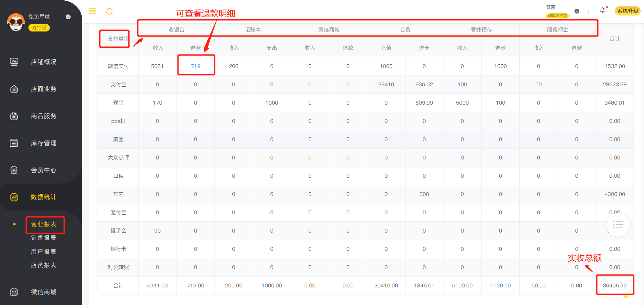Expand the 兔兔星球 store dropdown arrow
The image size is (644, 305).
click(x=68, y=17)
